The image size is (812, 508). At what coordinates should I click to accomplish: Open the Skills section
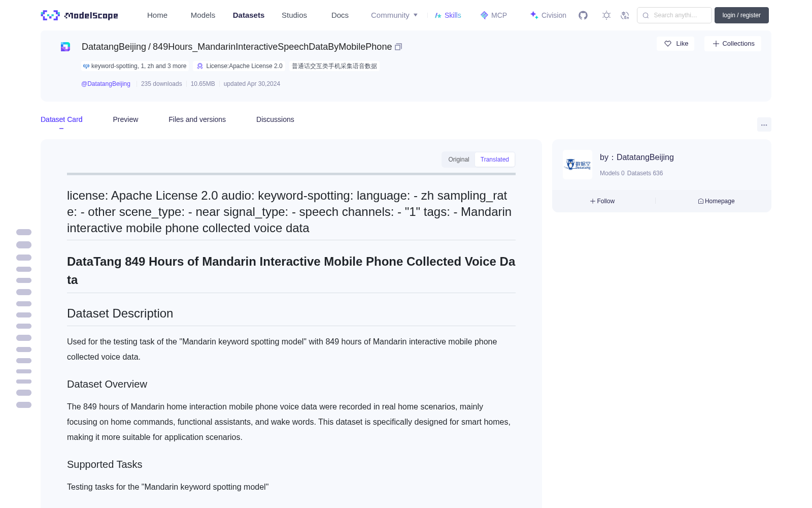448,15
